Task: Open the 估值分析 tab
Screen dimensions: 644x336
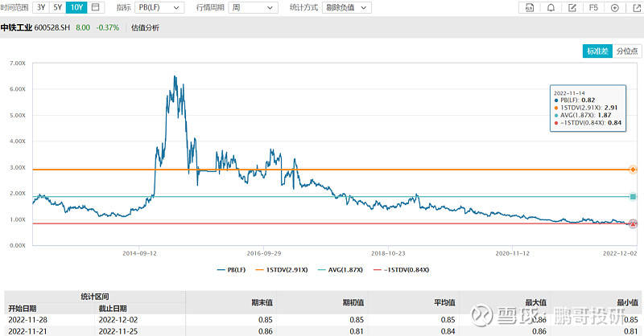Action: click(145, 28)
